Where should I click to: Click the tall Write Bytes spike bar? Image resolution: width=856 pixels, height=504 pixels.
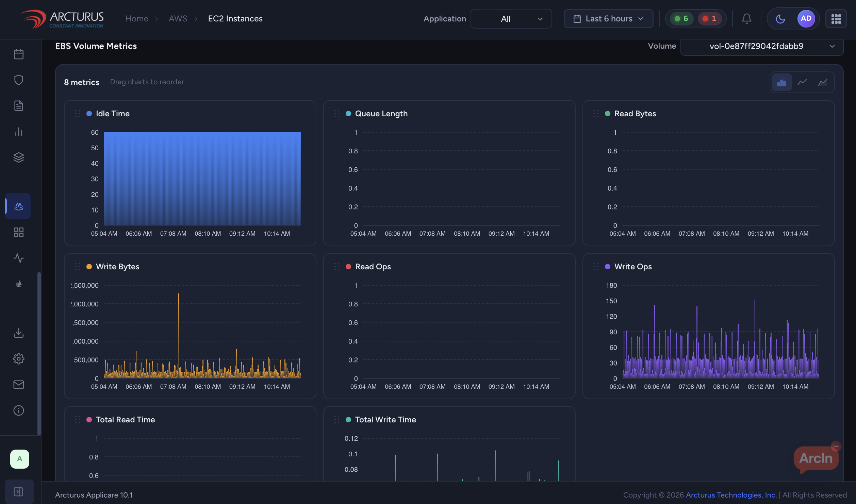[x=178, y=335]
